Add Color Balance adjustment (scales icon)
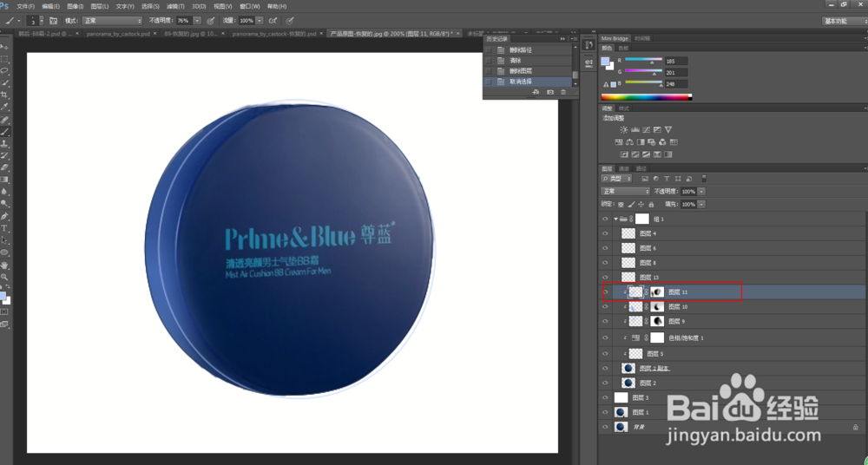 click(x=629, y=142)
